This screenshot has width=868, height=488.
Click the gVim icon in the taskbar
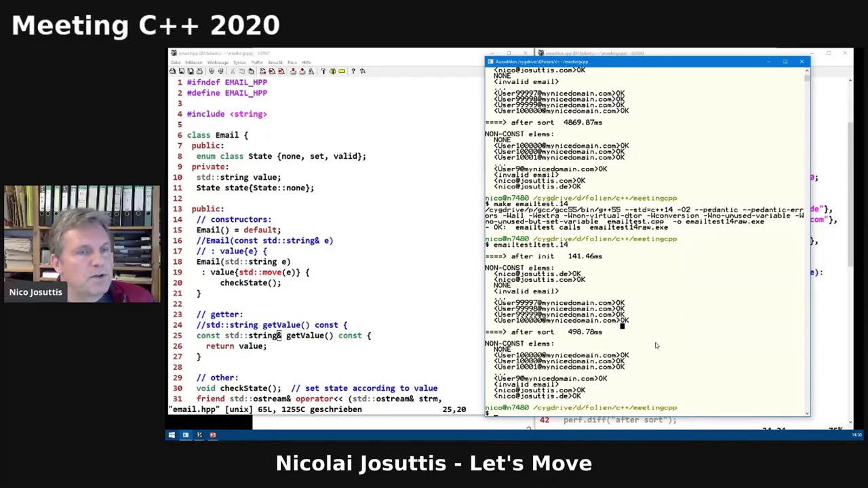(x=199, y=435)
